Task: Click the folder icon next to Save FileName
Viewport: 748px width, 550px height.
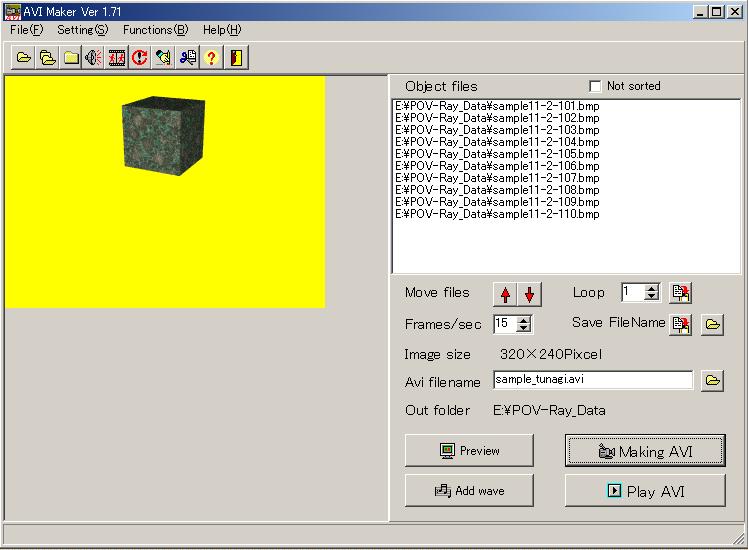Action: (x=713, y=324)
